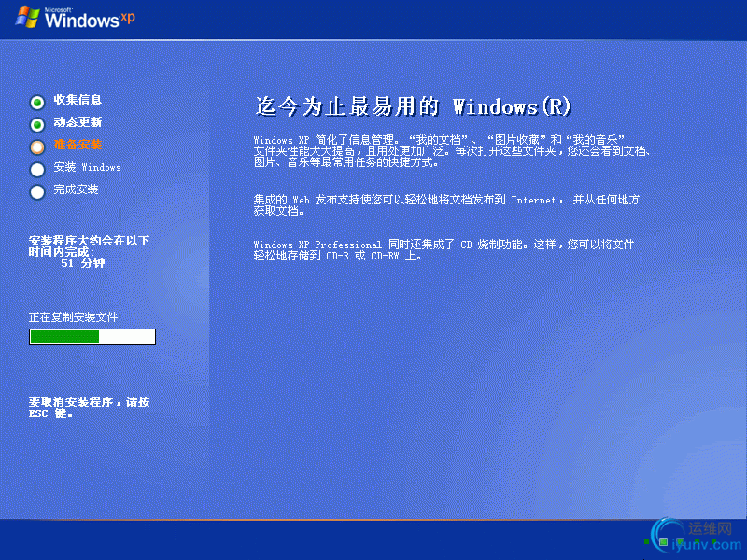Click the green file copy progress bar
The image size is (747, 560).
tap(92, 337)
